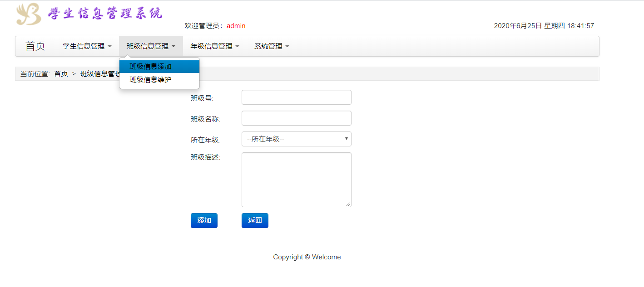Click 首页 in the breadcrumb
644x287 pixels.
point(61,73)
